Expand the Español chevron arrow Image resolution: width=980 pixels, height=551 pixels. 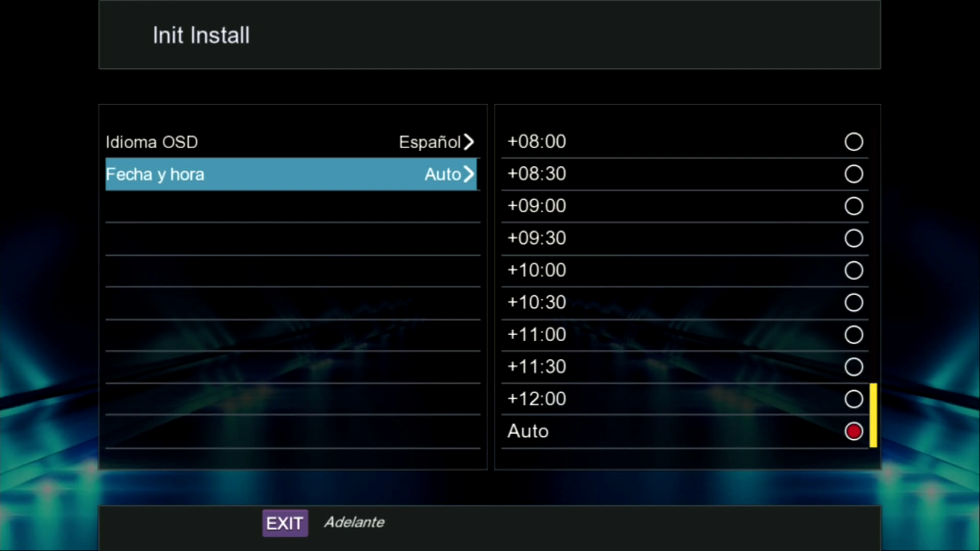pos(469,142)
